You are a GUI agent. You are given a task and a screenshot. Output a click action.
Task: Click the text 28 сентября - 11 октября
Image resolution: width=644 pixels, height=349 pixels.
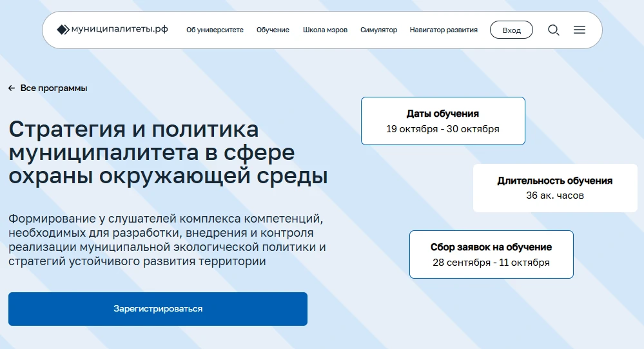(491, 263)
